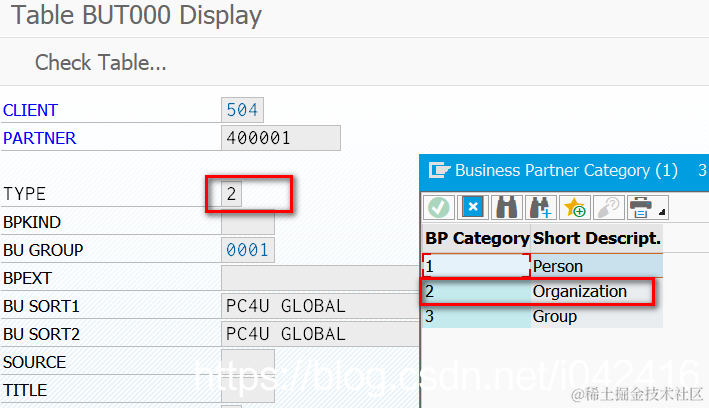This screenshot has width=709, height=408.
Task: Click CLIENT value field 504
Action: click(242, 110)
